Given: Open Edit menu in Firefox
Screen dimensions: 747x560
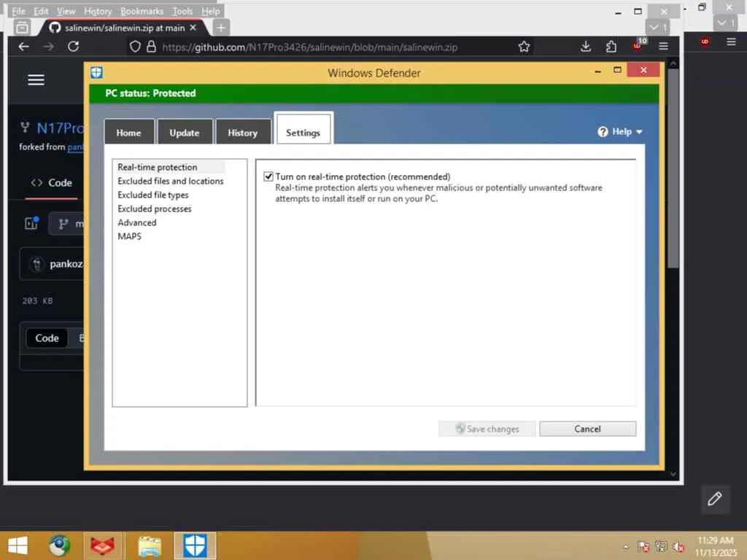Looking at the screenshot, I should 41,11.
